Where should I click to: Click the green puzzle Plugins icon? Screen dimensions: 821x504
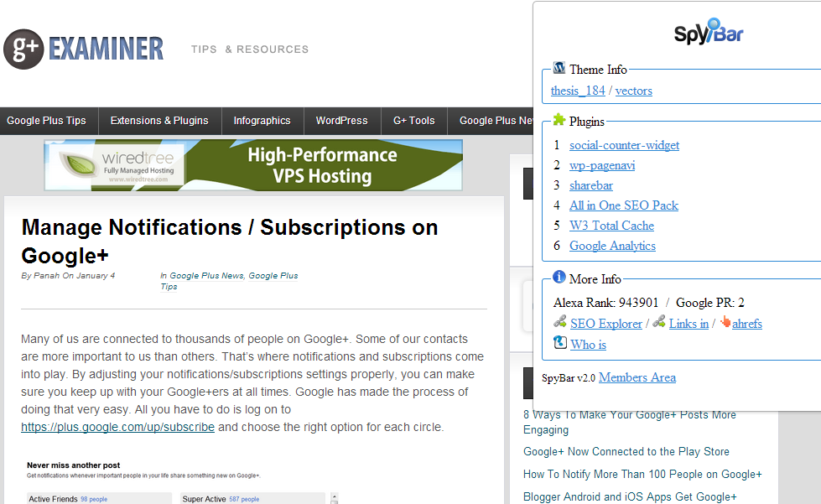[559, 120]
